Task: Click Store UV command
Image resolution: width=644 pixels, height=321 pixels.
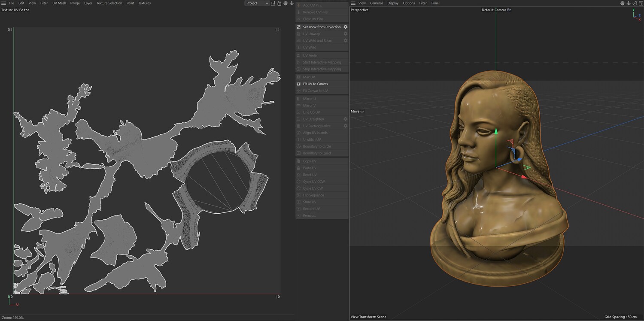Action: click(x=322, y=202)
